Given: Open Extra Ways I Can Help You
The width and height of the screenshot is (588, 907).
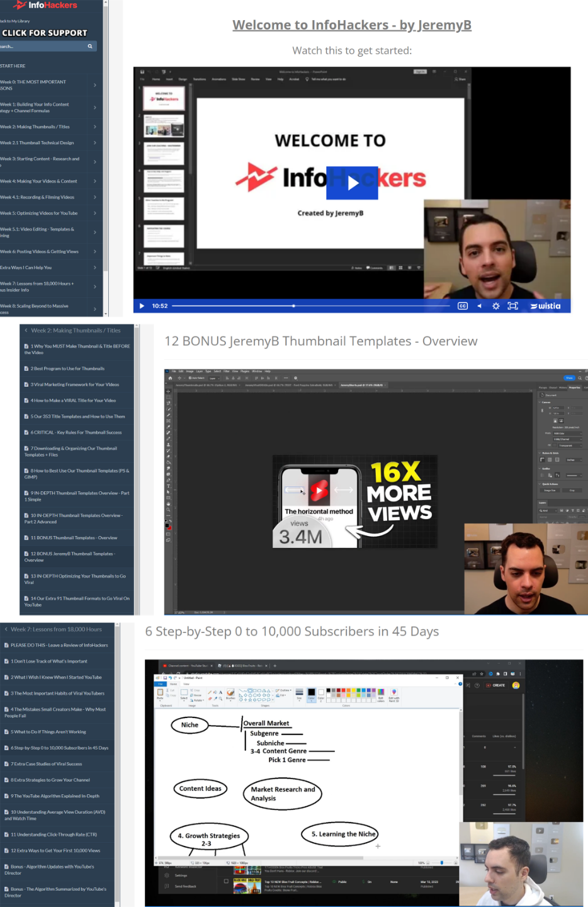Looking at the screenshot, I should [x=26, y=268].
